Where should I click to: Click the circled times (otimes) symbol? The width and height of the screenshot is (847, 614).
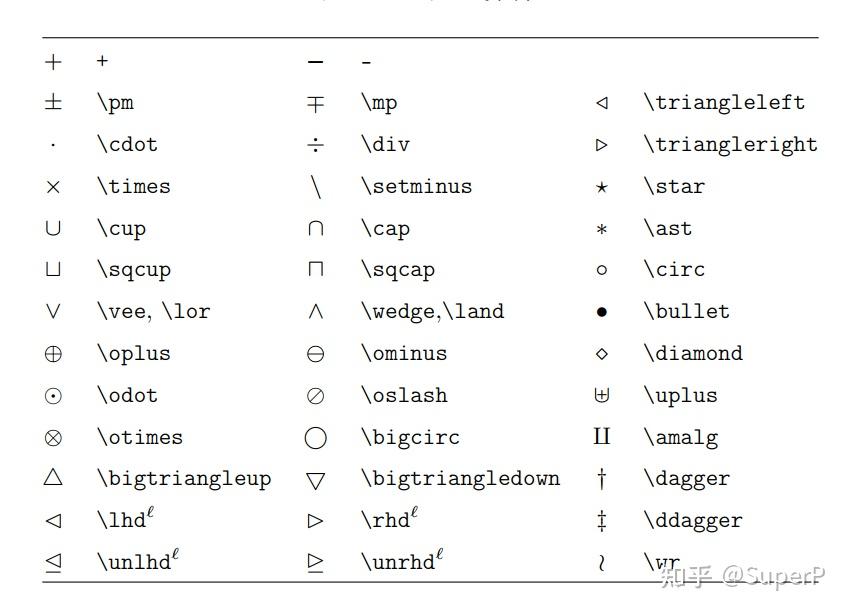point(53,438)
